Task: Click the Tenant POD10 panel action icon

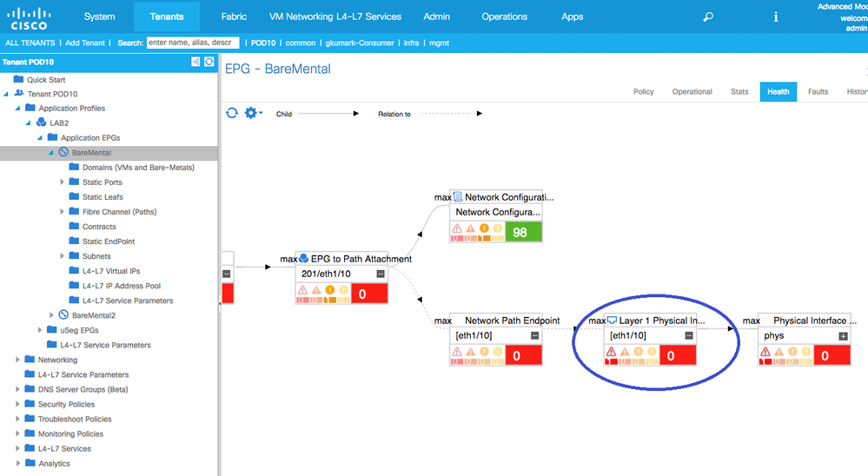Action: point(209,62)
